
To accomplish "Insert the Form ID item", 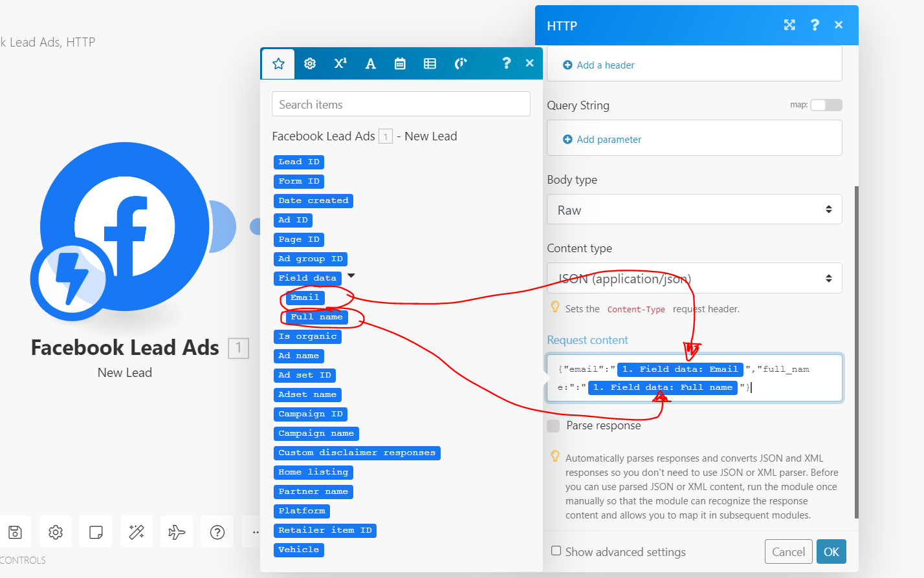I will (298, 182).
